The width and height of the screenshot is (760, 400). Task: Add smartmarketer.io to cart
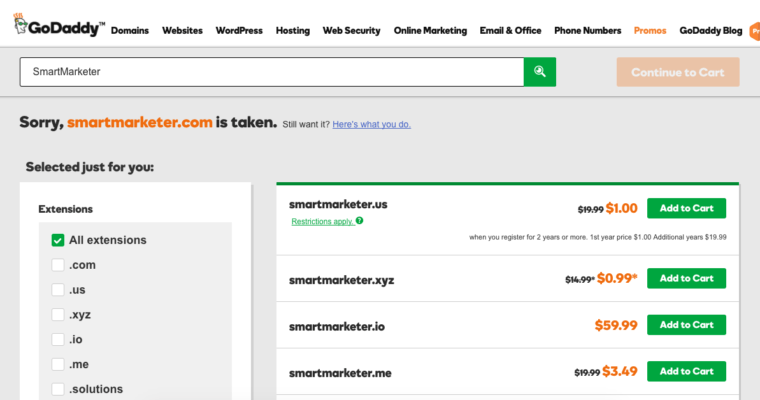click(686, 325)
